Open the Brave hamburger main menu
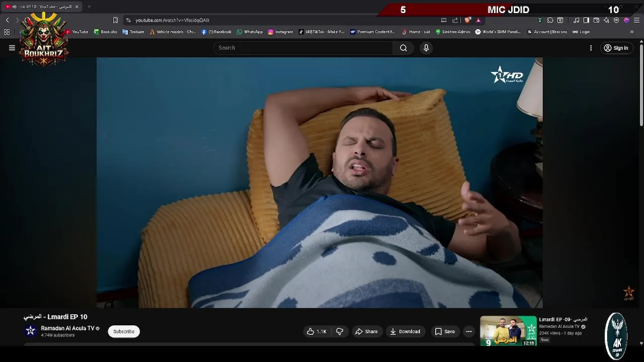This screenshot has height=362, width=644. [x=636, y=20]
